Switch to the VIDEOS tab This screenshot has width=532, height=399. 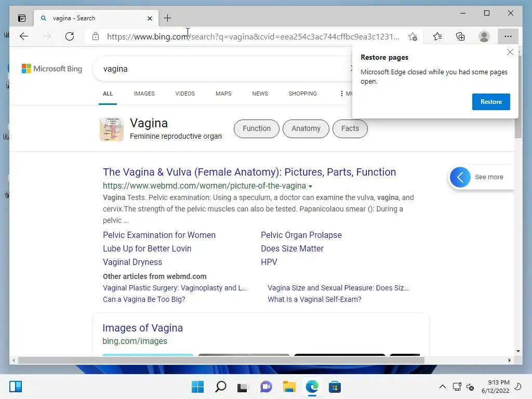point(185,94)
